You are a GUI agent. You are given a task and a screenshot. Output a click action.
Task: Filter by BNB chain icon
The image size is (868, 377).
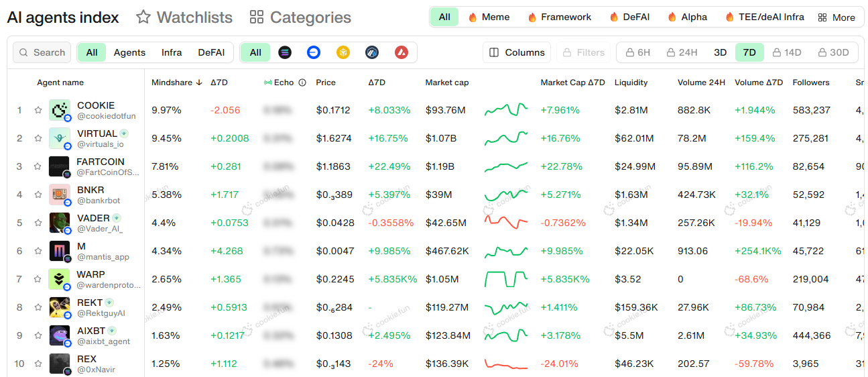click(343, 52)
